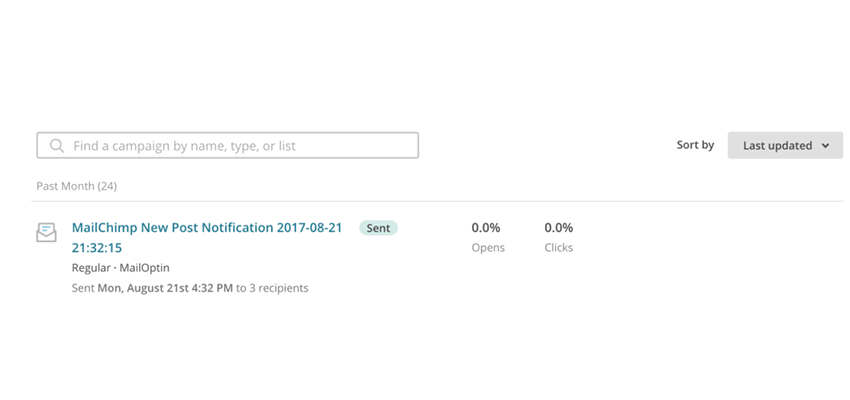Click the Past Month (24) group heading
The height and width of the screenshot is (400, 850).
click(x=77, y=186)
